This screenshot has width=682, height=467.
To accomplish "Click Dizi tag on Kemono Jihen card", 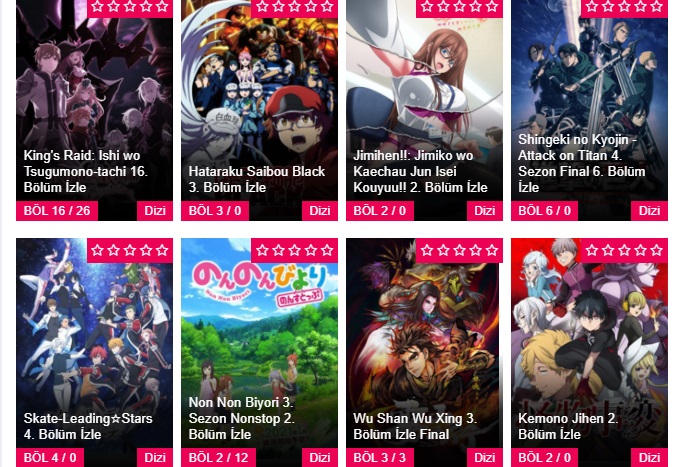I will tap(649, 457).
